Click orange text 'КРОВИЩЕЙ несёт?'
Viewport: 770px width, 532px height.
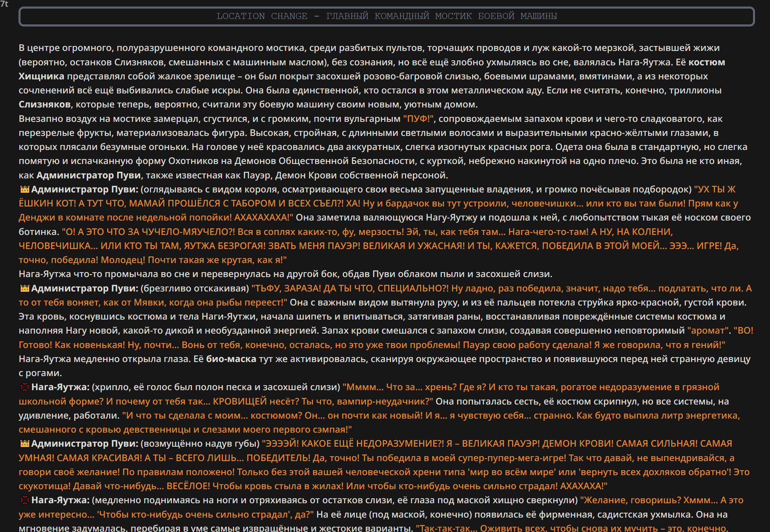tap(256, 401)
